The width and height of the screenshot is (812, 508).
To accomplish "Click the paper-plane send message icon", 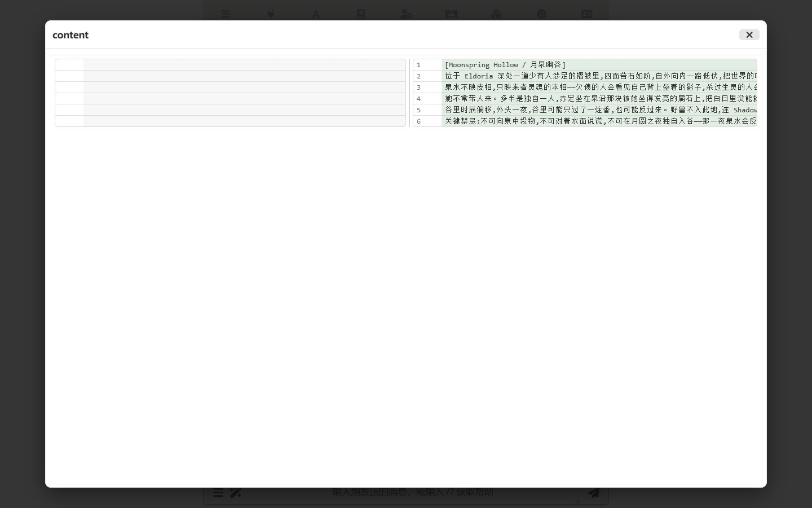I will pos(594,493).
